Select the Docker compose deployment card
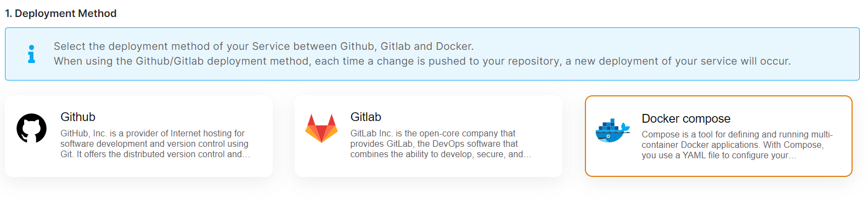This screenshot has width=868, height=201. 719,136
